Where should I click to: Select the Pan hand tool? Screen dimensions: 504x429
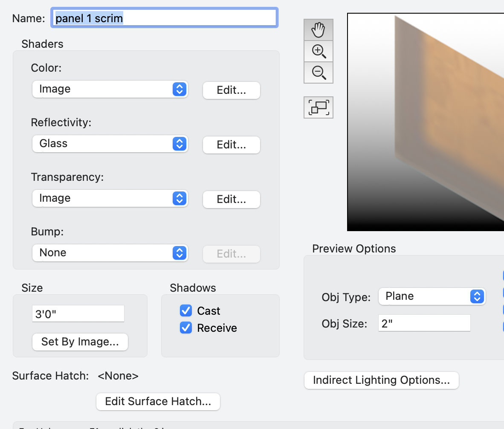tap(318, 30)
